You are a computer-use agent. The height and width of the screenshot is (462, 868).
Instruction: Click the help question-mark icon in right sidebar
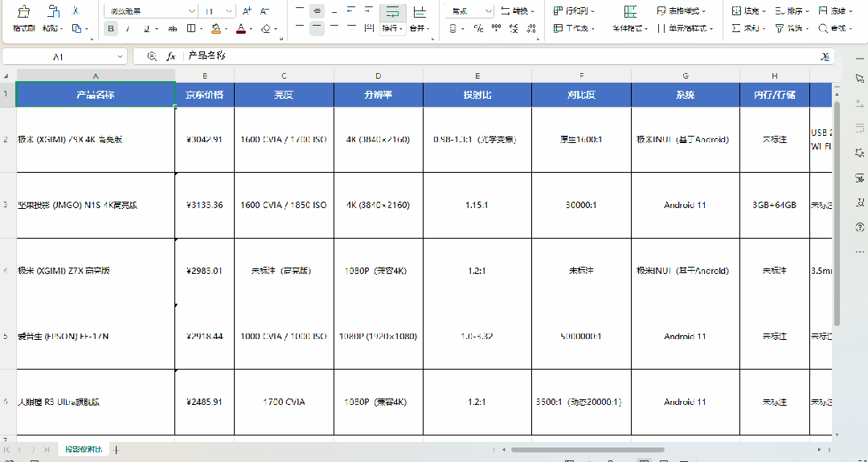[860, 227]
